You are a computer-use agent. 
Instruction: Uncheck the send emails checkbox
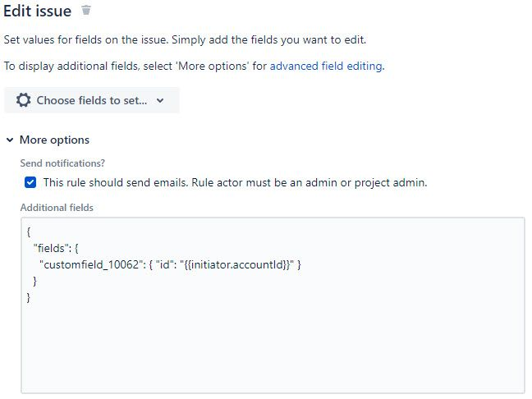(x=30, y=182)
